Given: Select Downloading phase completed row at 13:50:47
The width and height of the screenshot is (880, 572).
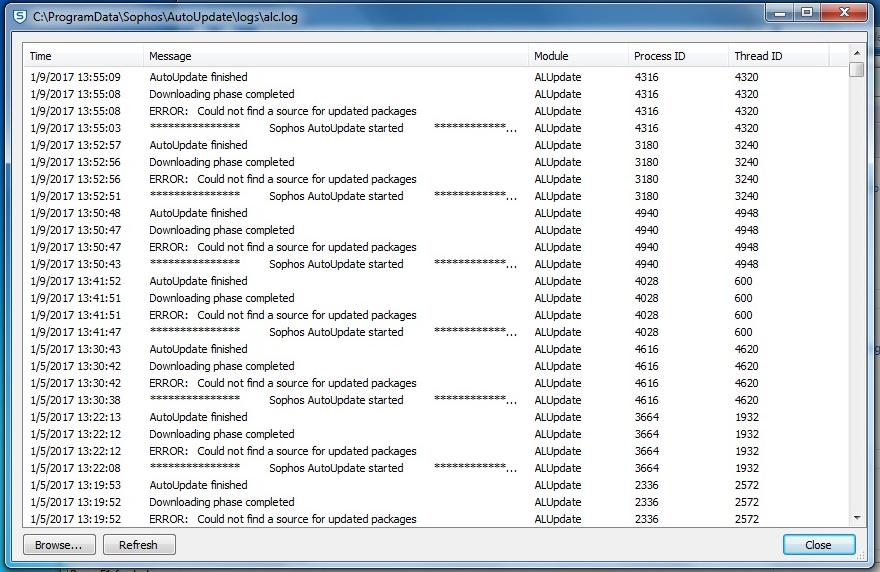Looking at the screenshot, I should (436, 230).
